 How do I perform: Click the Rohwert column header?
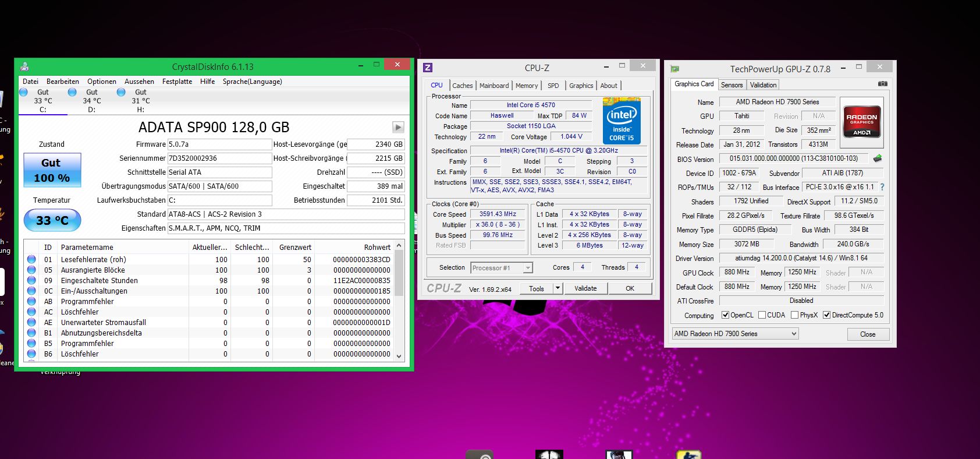(x=354, y=247)
